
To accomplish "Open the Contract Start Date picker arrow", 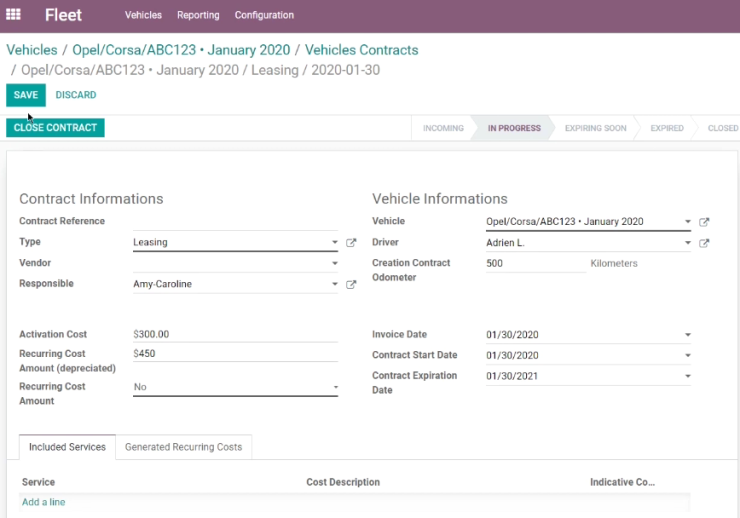I will tap(688, 355).
